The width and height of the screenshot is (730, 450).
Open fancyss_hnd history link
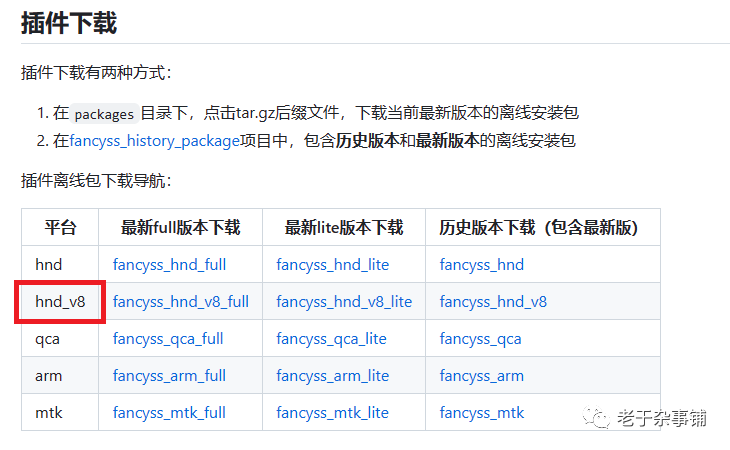click(482, 265)
